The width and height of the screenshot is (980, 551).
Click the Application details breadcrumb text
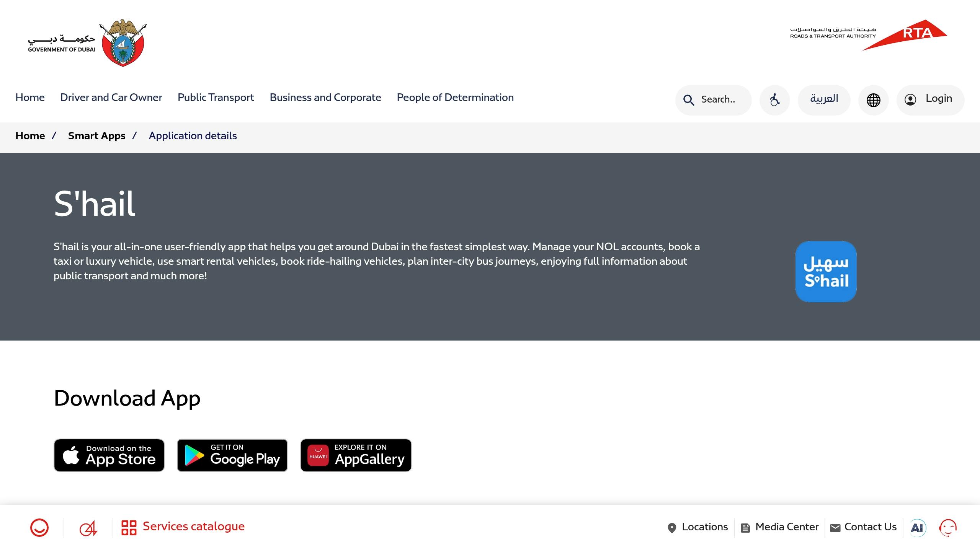[x=193, y=136]
